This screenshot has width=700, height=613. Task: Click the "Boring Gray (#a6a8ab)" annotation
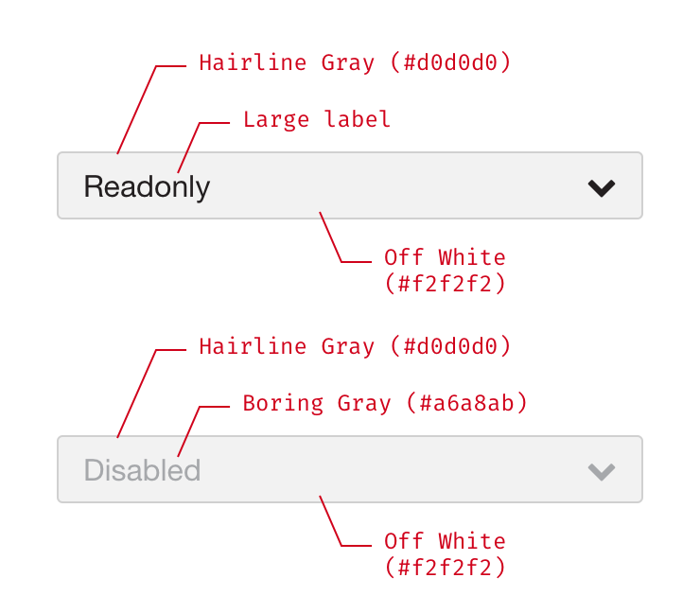pyautogui.click(x=384, y=404)
